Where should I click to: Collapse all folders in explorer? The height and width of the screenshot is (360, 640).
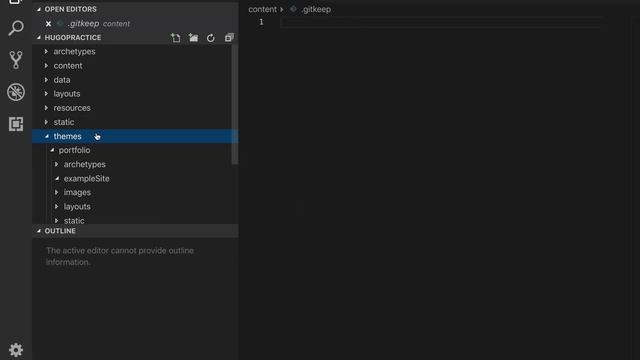[x=229, y=38]
